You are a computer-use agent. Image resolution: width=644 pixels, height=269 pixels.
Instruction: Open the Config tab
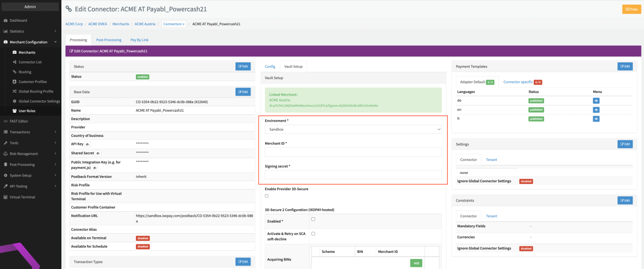pyautogui.click(x=270, y=66)
